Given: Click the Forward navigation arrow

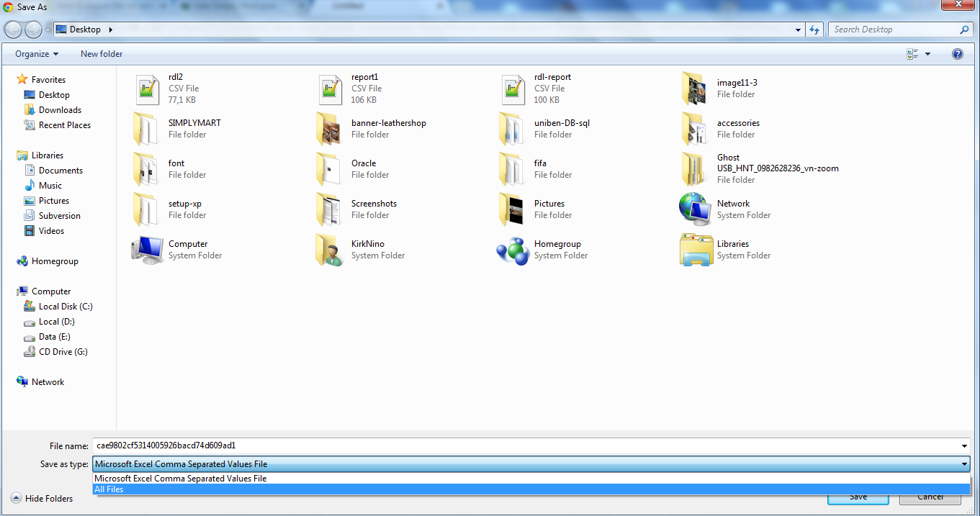Looking at the screenshot, I should pyautogui.click(x=33, y=30).
